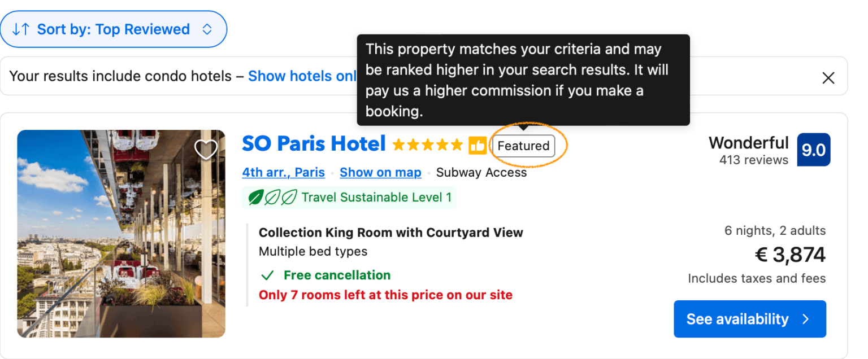
Task: Dismiss the condo hotels notice
Action: click(828, 78)
